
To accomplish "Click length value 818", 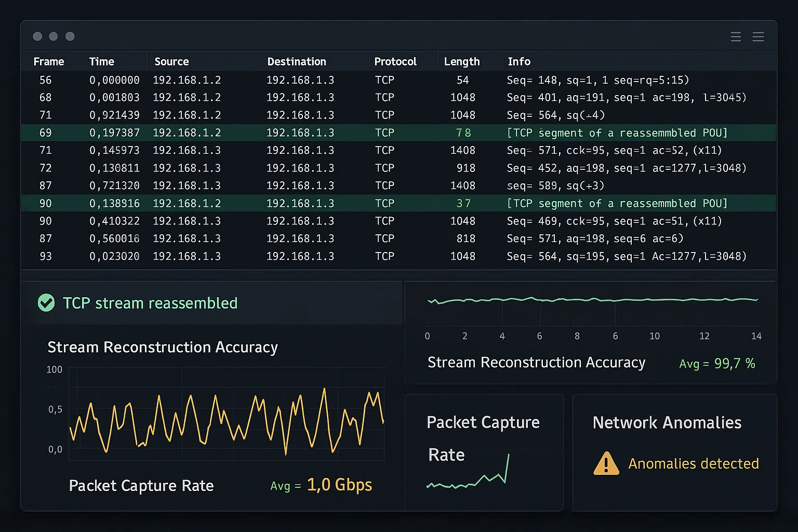I will coord(466,239).
